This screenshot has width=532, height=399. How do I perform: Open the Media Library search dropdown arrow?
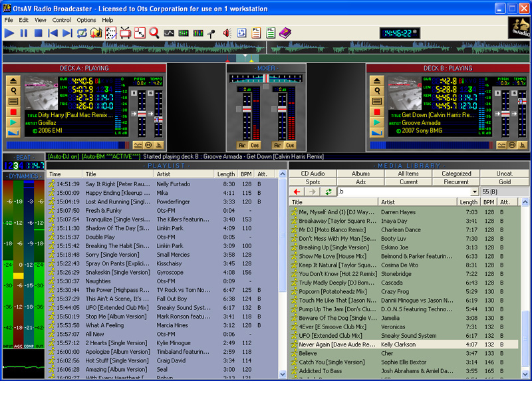475,192
